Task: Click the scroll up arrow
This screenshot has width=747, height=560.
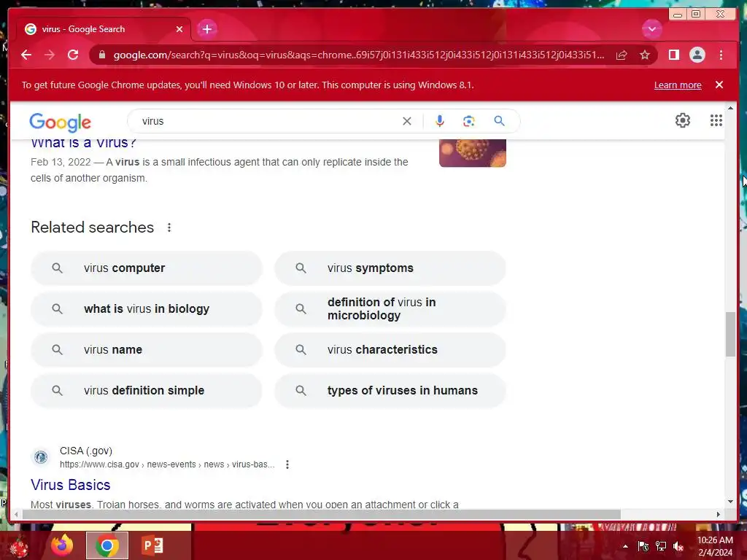Action: [730, 109]
